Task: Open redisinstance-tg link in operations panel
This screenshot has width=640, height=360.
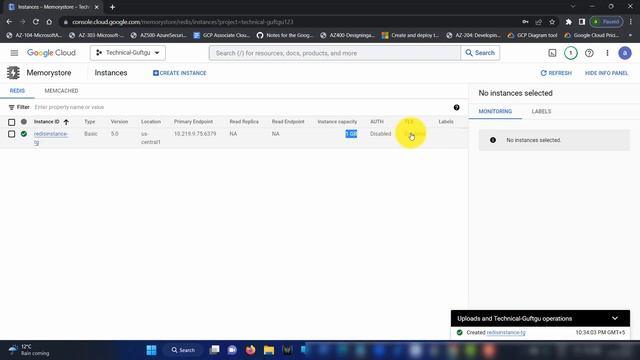Action: click(506, 333)
